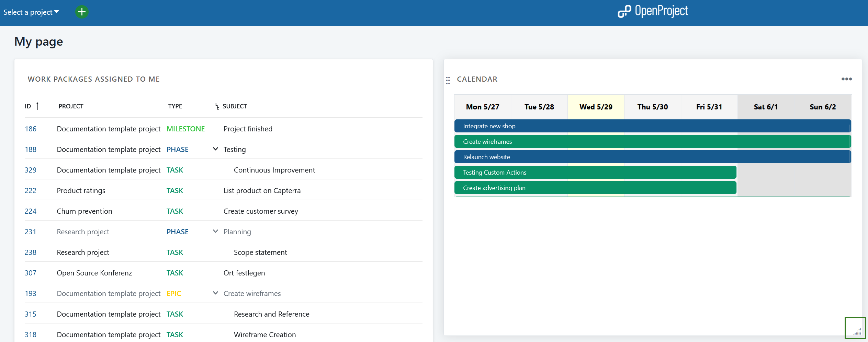Click the hierarchy icon beside Subject header
Image resolution: width=868 pixels, height=342 pixels.
[217, 107]
